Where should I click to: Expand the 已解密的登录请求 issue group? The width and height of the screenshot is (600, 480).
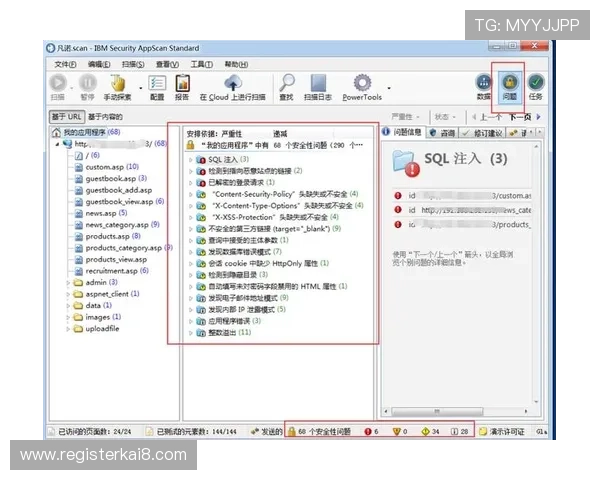click(x=191, y=183)
